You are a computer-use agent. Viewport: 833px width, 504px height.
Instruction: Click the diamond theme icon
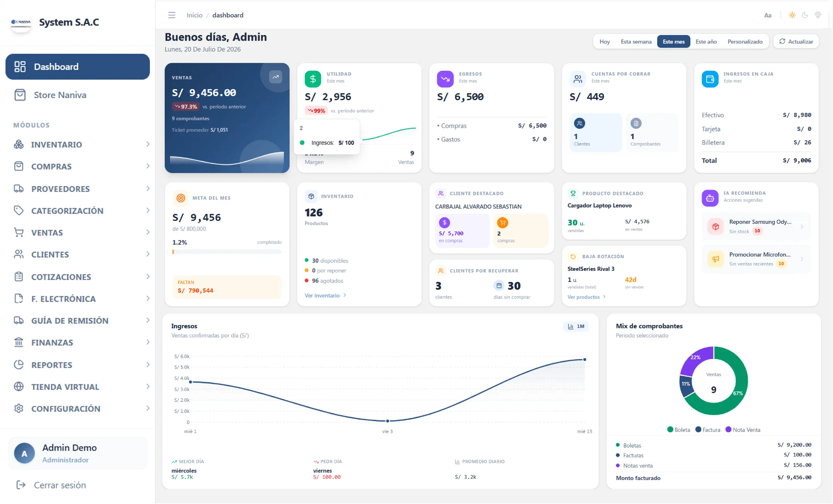coord(818,15)
